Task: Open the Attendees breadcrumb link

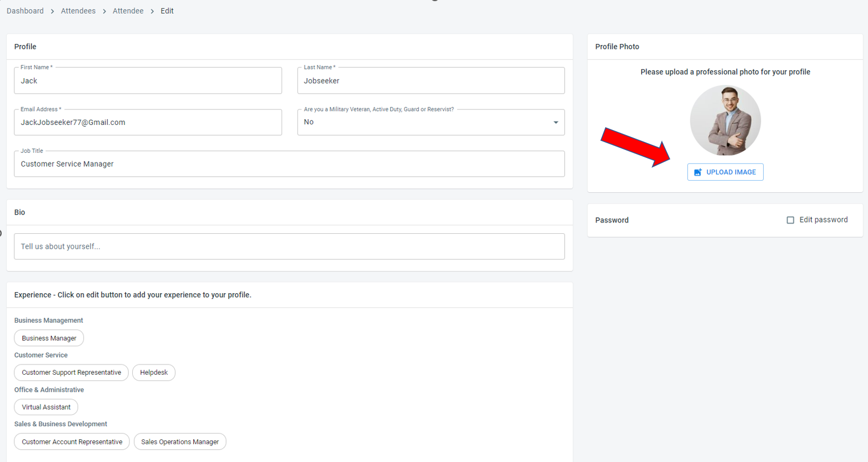Action: pos(78,11)
